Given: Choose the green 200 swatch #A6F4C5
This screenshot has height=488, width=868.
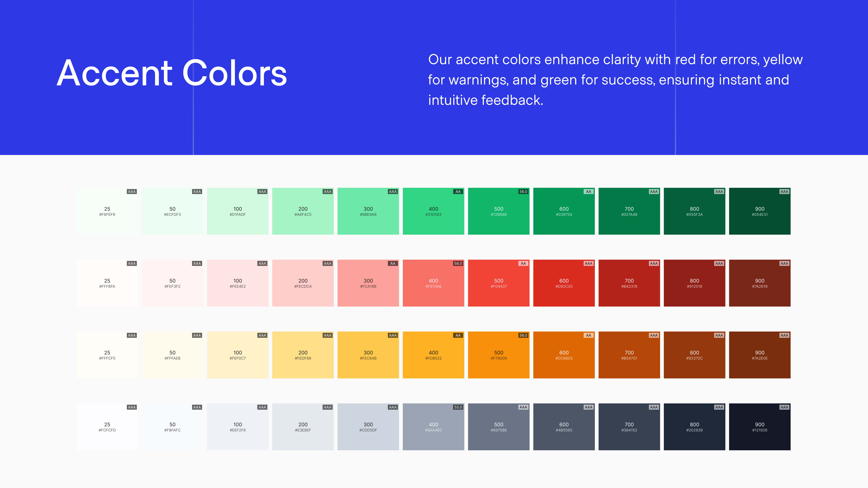Looking at the screenshot, I should tap(303, 211).
